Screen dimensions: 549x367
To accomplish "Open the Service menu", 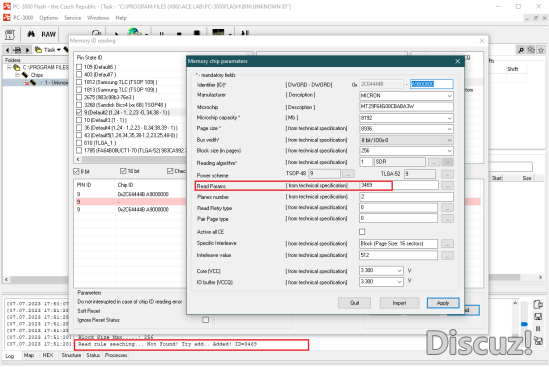I will pos(72,18).
